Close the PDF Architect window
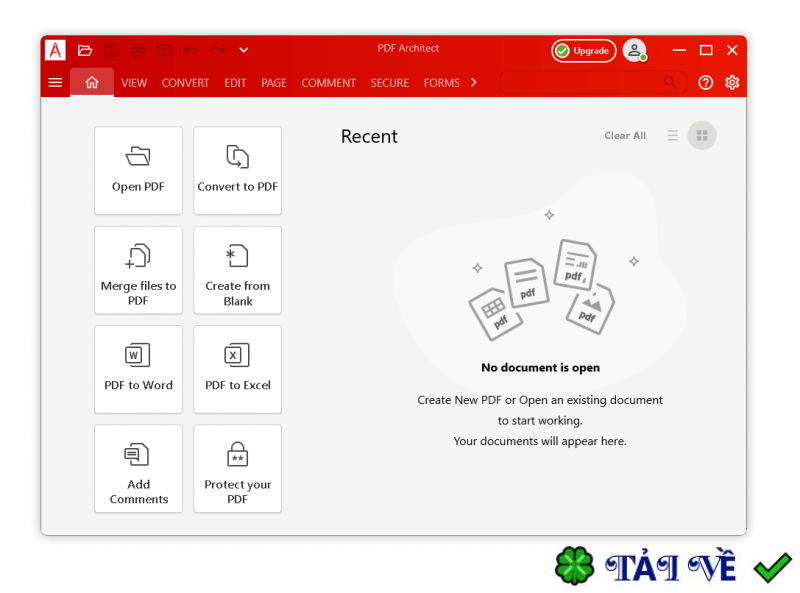 732,50
